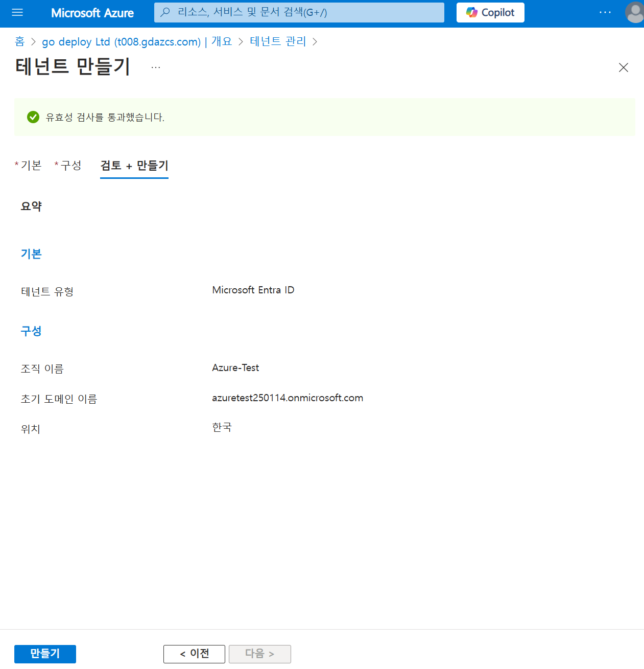Click the 기본 section heading
644x669 pixels.
point(31,254)
